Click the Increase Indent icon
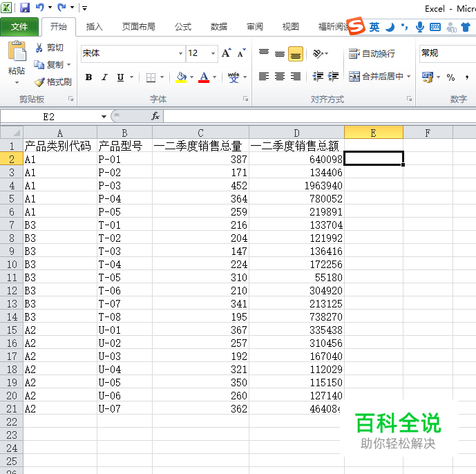Viewport: 476px width, 474px height. pos(334,77)
